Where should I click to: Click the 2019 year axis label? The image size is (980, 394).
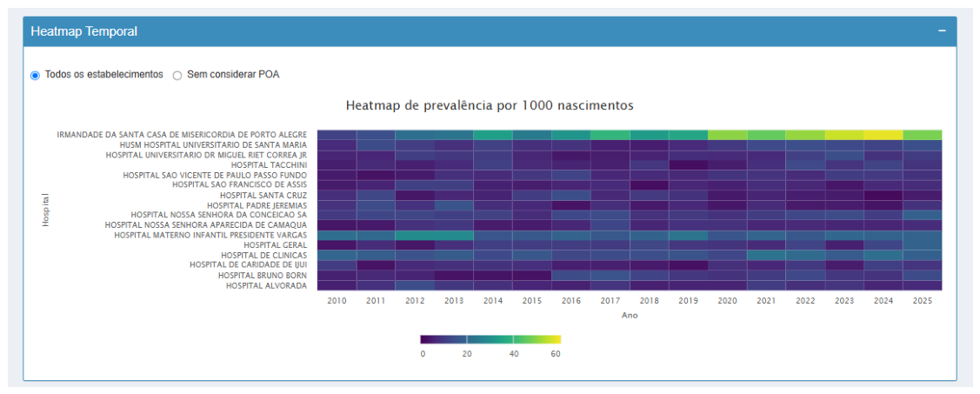point(688,301)
